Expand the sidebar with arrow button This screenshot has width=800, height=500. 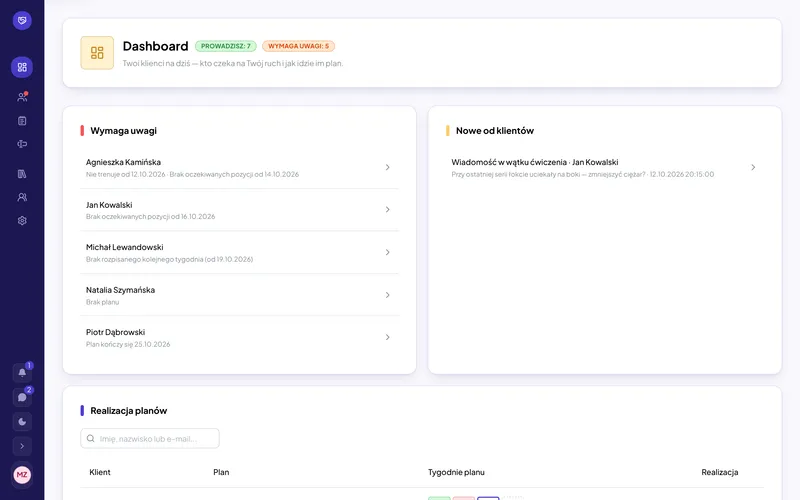click(22, 446)
